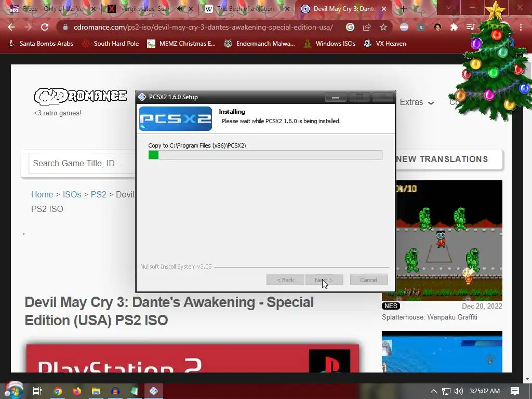Open the headphones app in taskbar
The image size is (532, 399).
click(115, 391)
